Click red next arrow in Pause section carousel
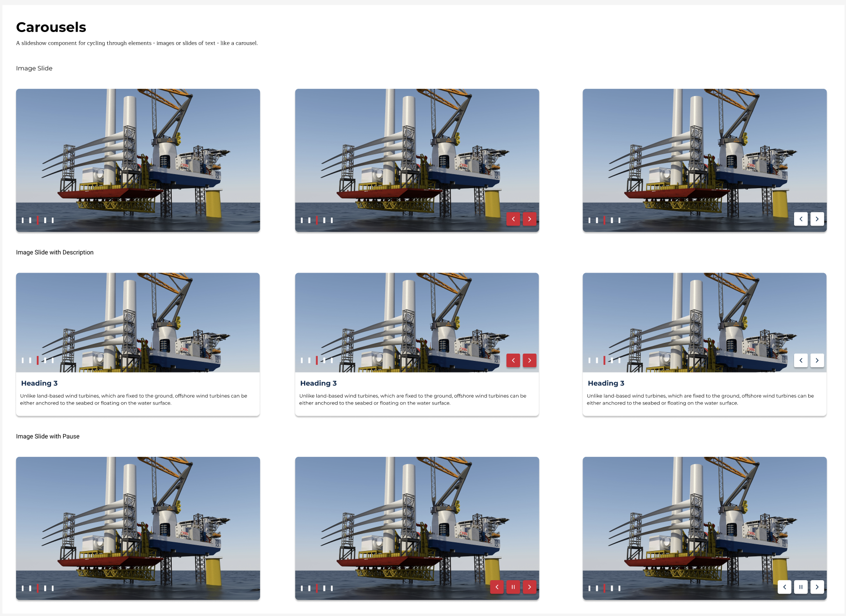The width and height of the screenshot is (846, 616). point(529,587)
